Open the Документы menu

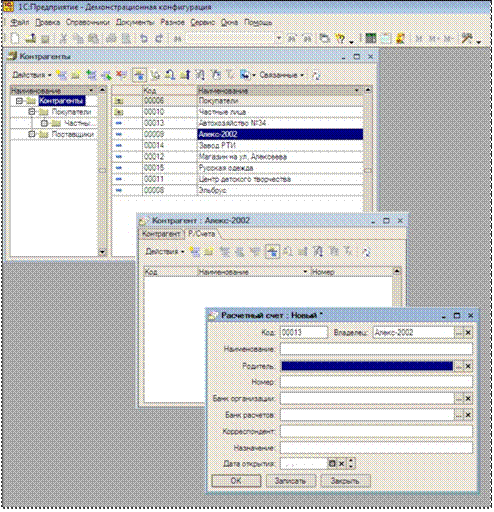click(x=135, y=23)
